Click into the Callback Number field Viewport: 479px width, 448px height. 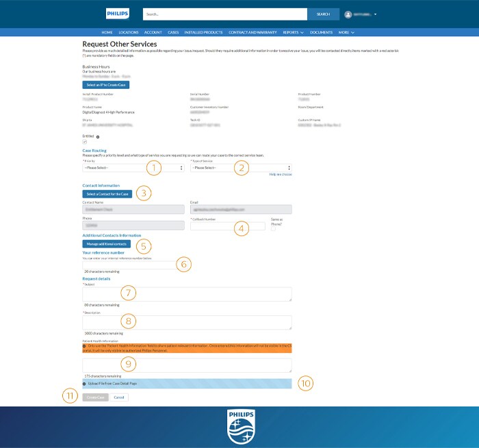tap(228, 226)
